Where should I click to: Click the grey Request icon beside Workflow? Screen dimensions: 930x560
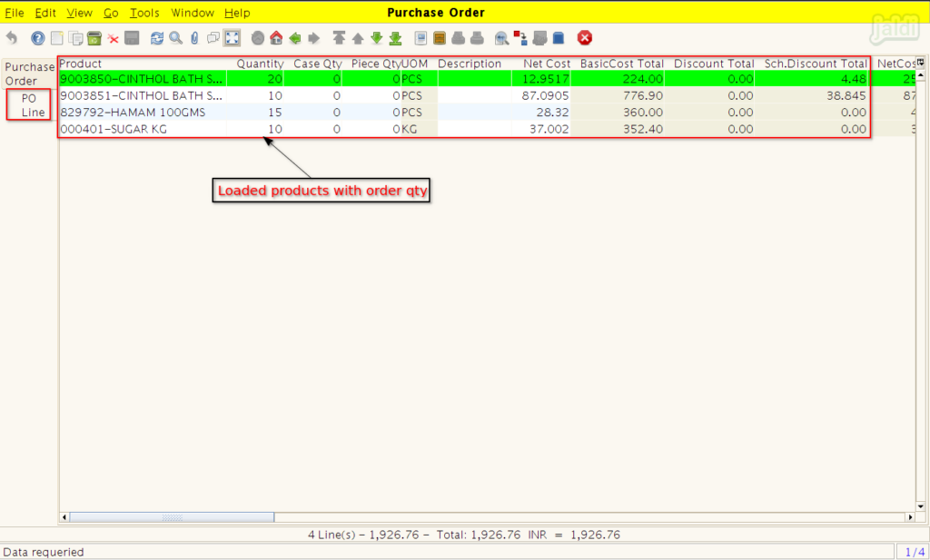pos(539,38)
